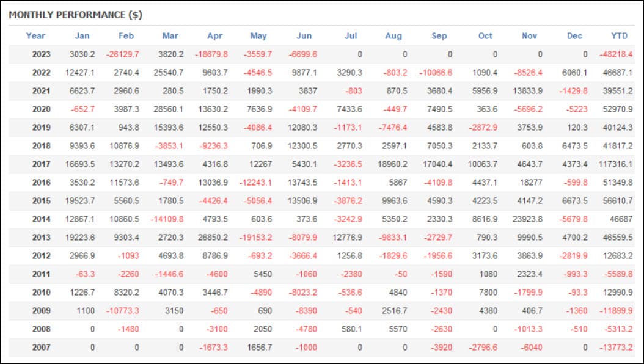
Task: Select the Dec column header
Action: 574,35
